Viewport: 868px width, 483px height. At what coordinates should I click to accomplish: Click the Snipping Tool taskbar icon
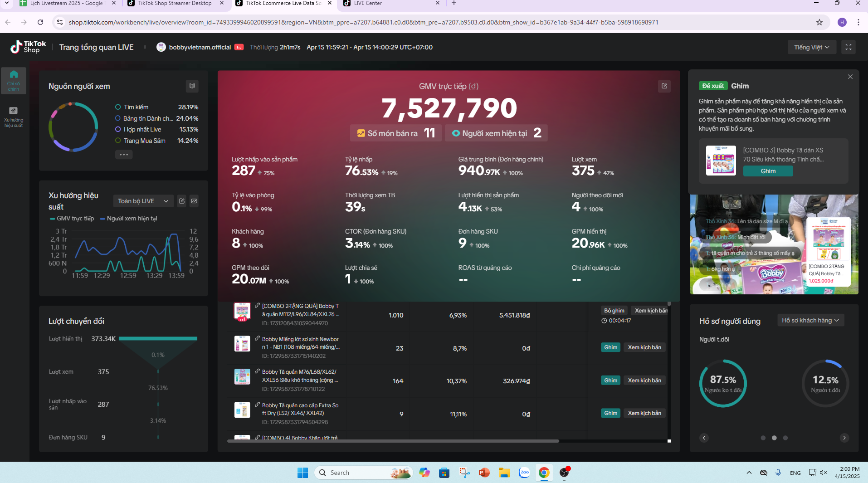(464, 473)
